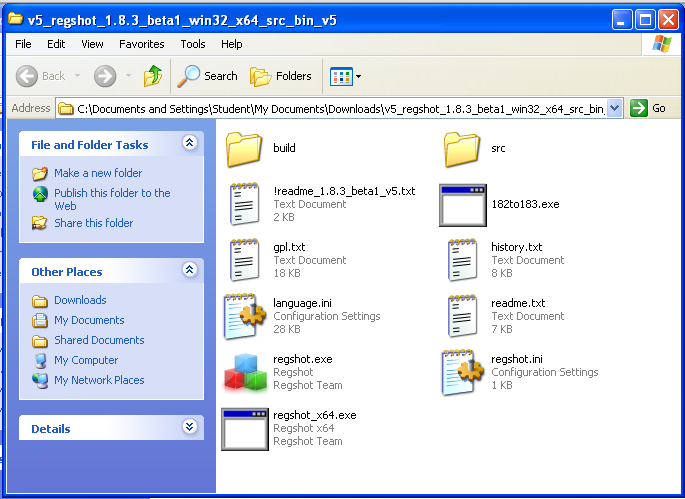Toggle the Folders tree pane
The image size is (685, 499).
280,76
